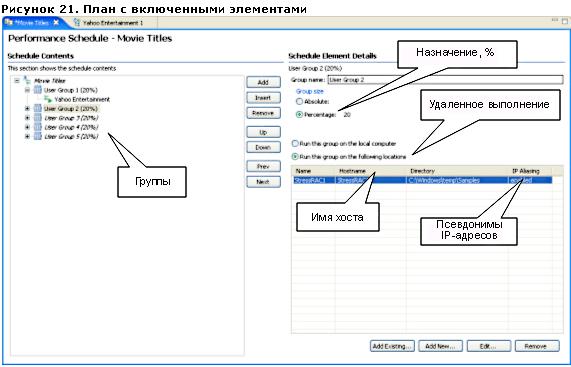571x367 pixels.
Task: Click the Movie Titles schedule root icon
Action: pyautogui.click(x=27, y=80)
